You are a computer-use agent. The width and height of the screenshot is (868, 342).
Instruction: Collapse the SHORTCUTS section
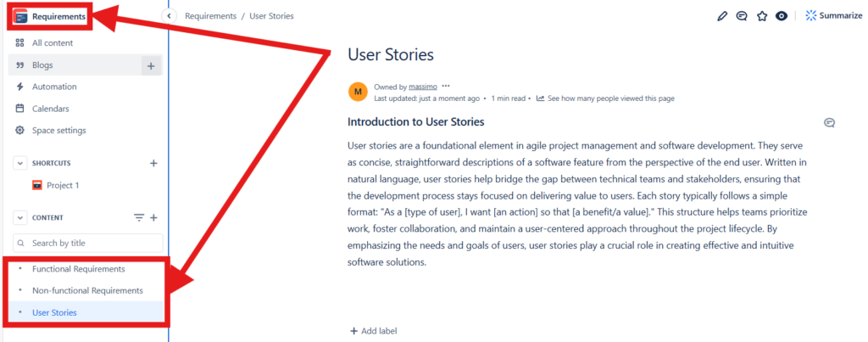pyautogui.click(x=19, y=163)
